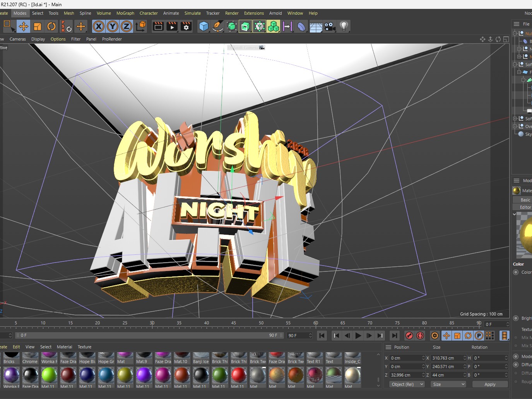This screenshot has width=532, height=399.
Task: Open Edit Render Settings
Action: pos(186,26)
